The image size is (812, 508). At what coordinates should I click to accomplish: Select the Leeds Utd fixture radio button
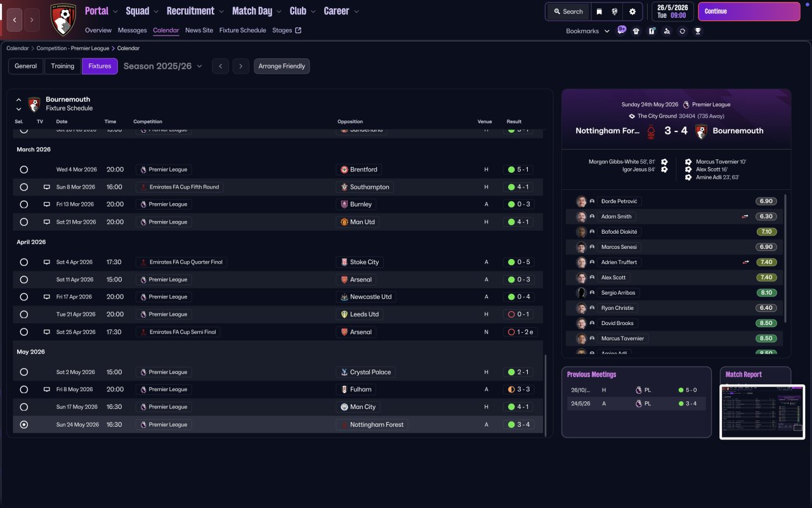point(24,314)
